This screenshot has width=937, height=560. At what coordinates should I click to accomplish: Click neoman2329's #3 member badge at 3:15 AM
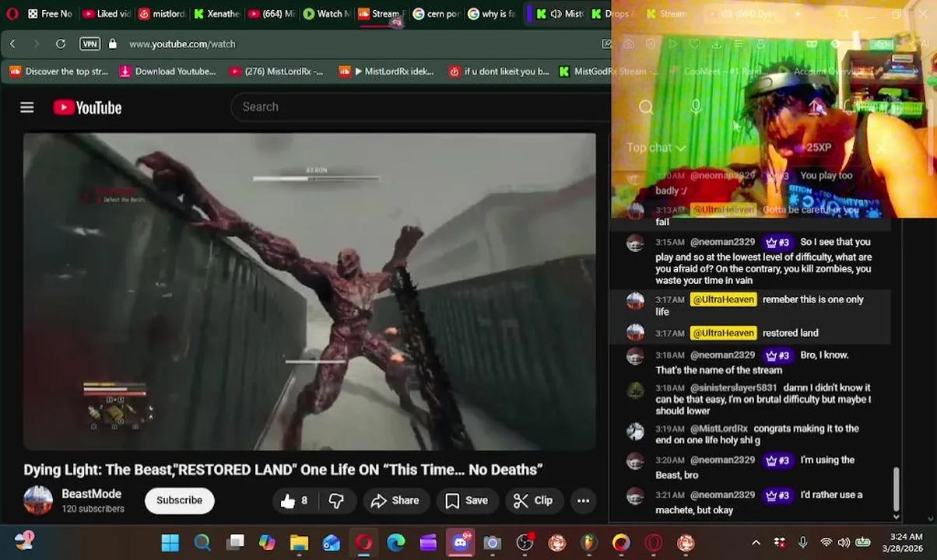pos(777,242)
